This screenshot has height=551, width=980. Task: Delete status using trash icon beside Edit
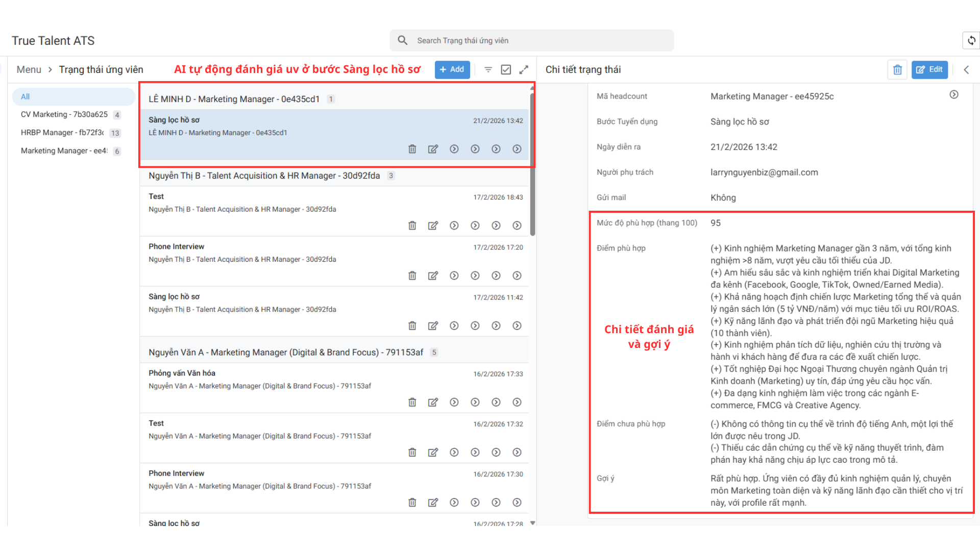(897, 69)
